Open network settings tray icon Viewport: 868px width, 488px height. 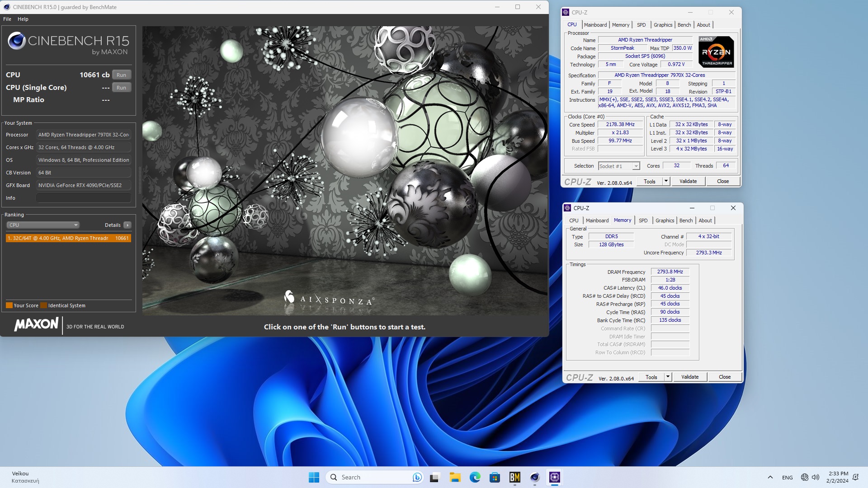pos(804,477)
